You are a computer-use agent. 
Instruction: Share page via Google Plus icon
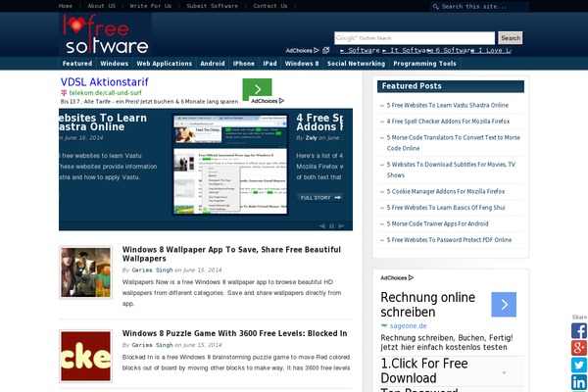tap(579, 348)
